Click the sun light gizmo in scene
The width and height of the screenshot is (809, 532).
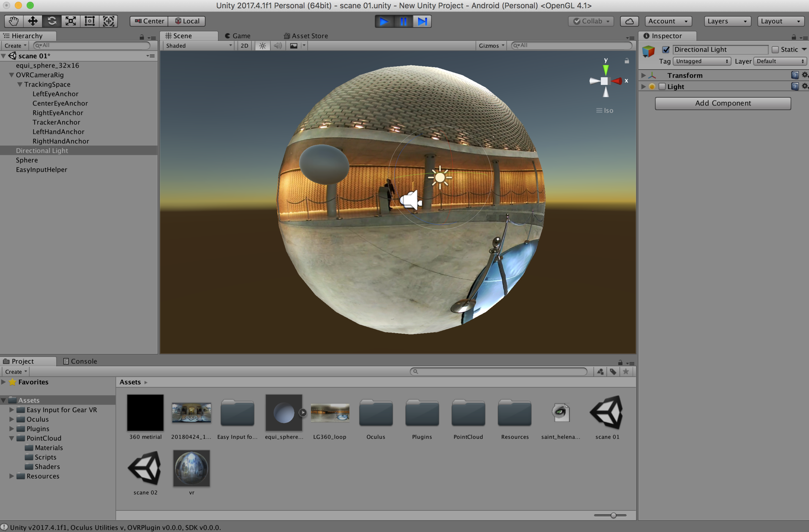click(x=440, y=177)
